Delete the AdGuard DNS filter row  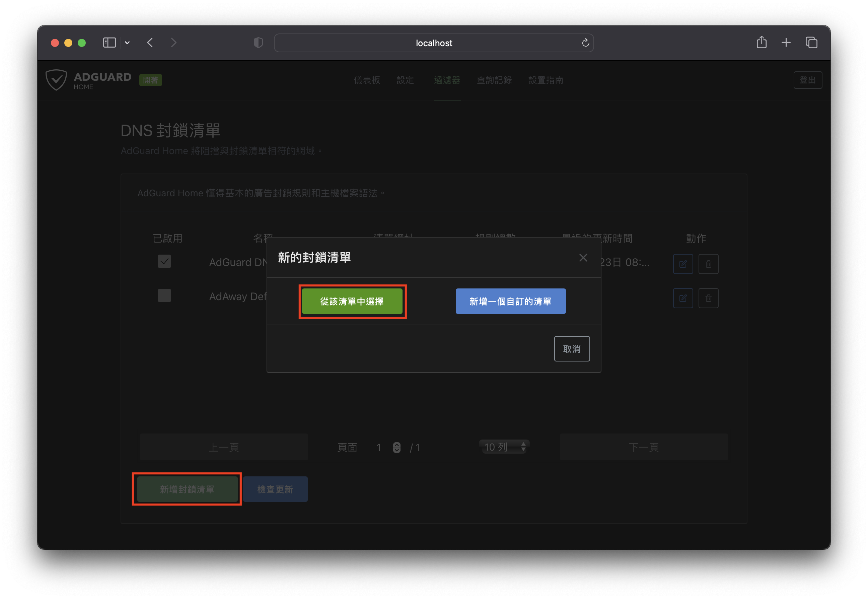tap(708, 264)
